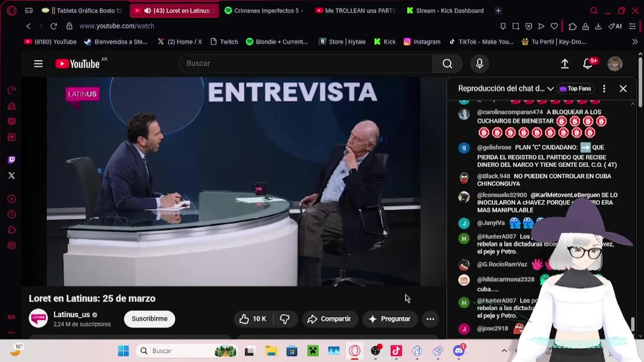
Task: Click the Buscar search field on YouTube
Action: coord(305,63)
